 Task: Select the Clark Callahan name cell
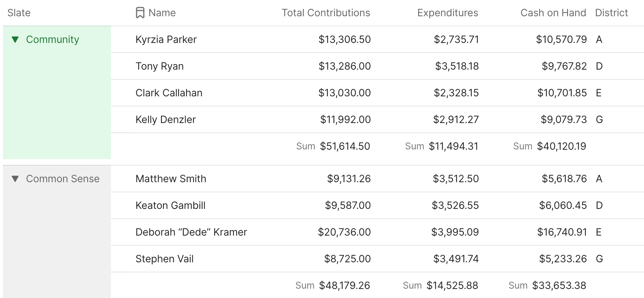169,93
